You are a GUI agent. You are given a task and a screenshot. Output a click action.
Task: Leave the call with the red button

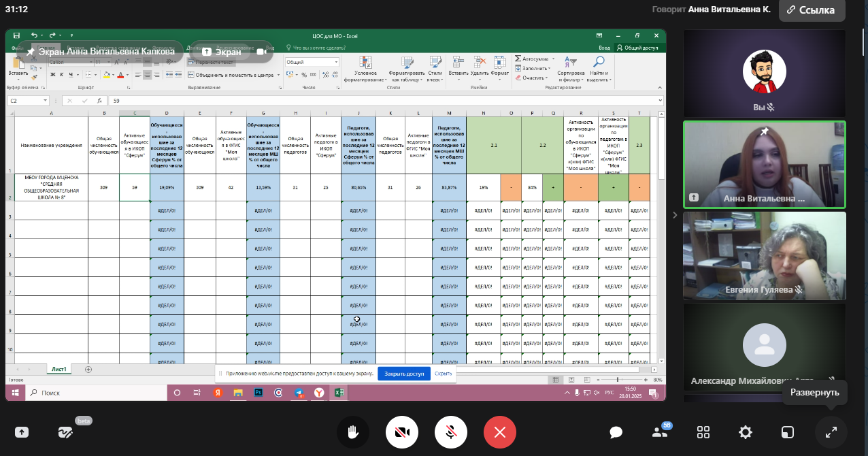coord(500,432)
